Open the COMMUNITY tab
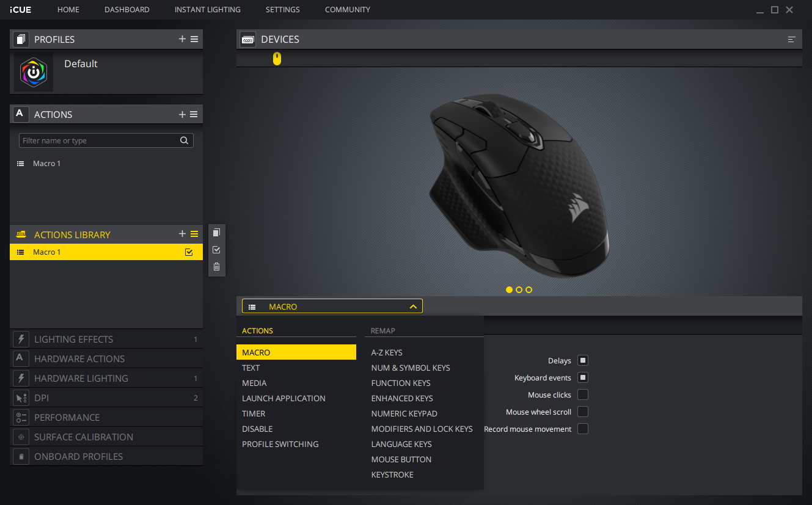812x505 pixels. pyautogui.click(x=348, y=10)
